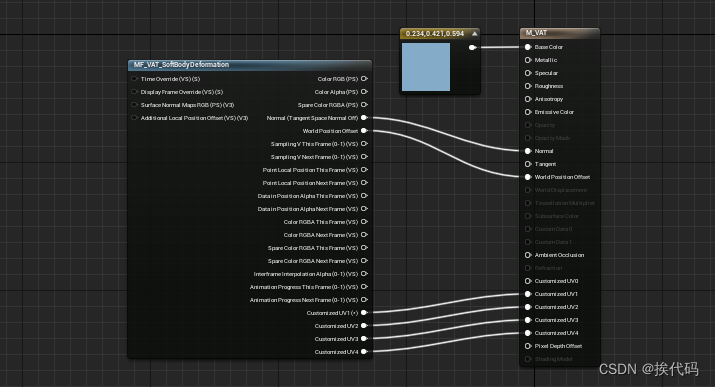This screenshot has width=715, height=387.
Task: Click the disabled Tessellation Multiplier pin
Action: tap(528, 203)
